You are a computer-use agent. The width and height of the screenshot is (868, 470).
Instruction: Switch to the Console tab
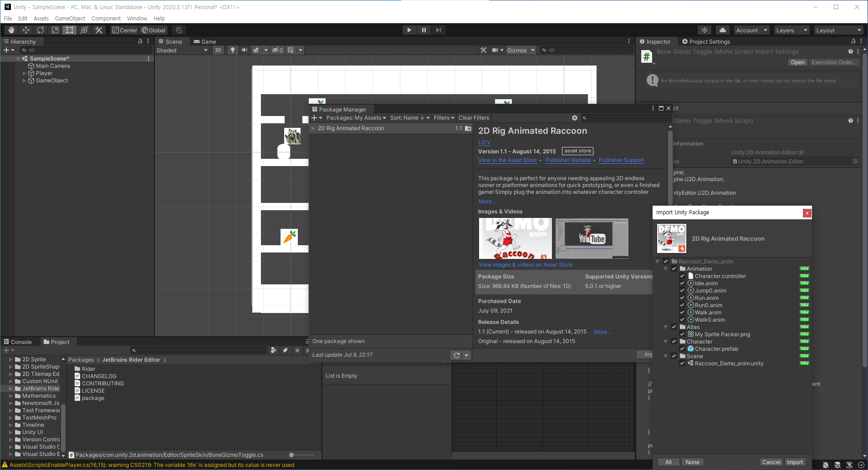coord(18,342)
